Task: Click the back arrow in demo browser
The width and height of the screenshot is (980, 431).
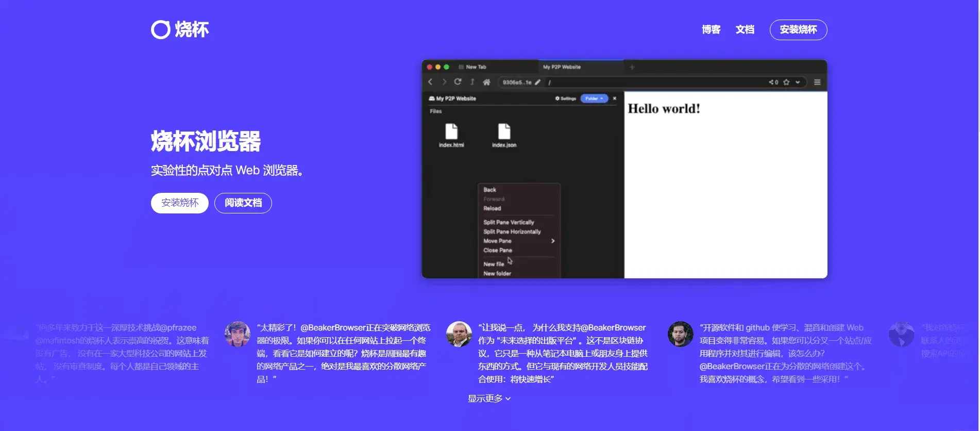Action: coord(430,82)
